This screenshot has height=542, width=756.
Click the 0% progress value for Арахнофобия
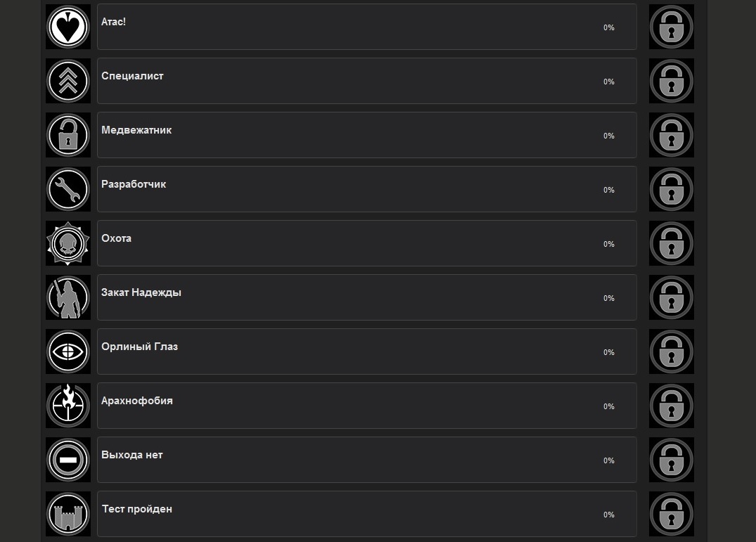[x=609, y=406]
